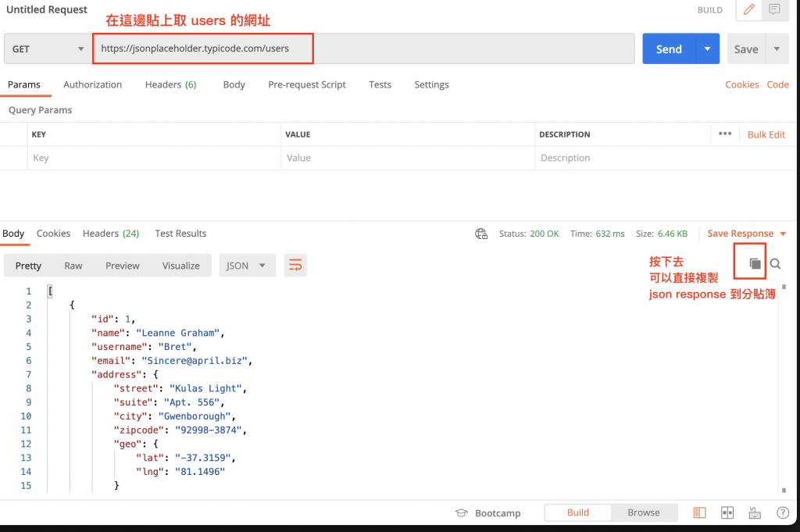This screenshot has height=532, width=800.
Task: Click the "Leanne Graham" name value
Action: click(x=177, y=333)
